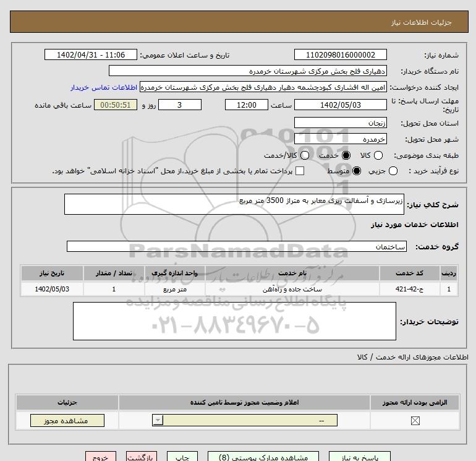Click the delivery city field خرمدره
The image size is (476, 461).
(x=340, y=139)
